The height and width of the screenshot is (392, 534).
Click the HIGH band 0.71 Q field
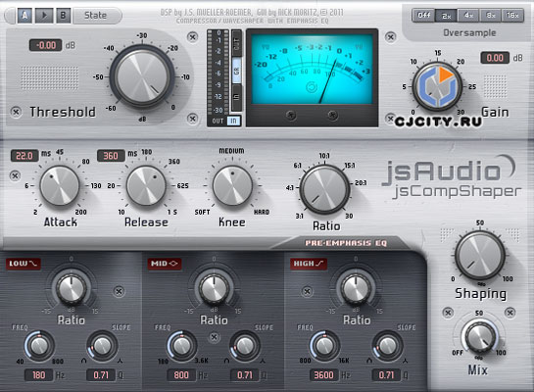pos(386,375)
